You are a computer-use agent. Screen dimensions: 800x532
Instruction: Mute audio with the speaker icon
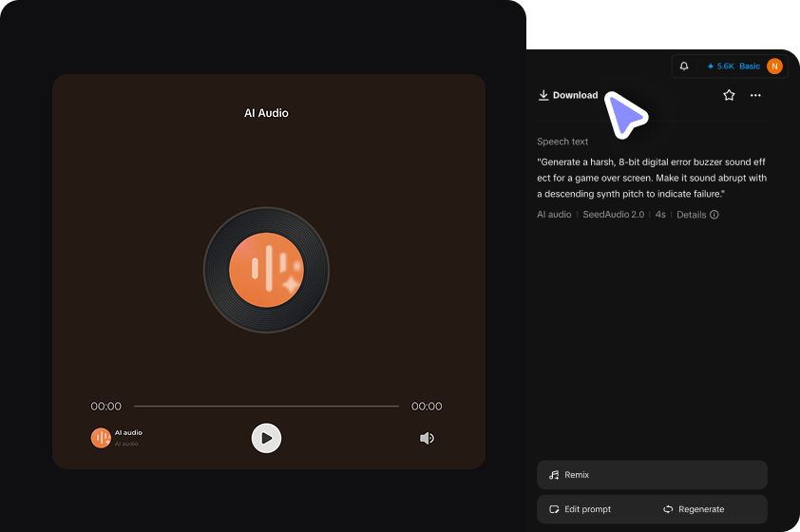tap(427, 438)
